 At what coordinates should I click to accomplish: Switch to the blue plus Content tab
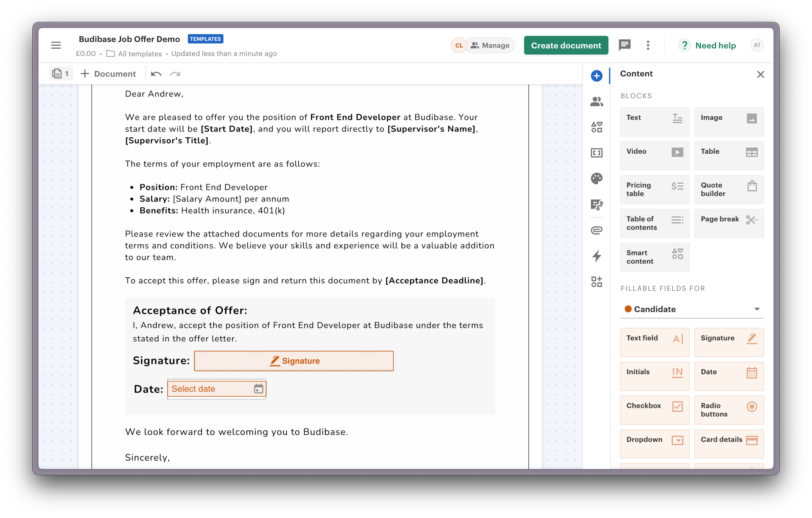pyautogui.click(x=596, y=76)
